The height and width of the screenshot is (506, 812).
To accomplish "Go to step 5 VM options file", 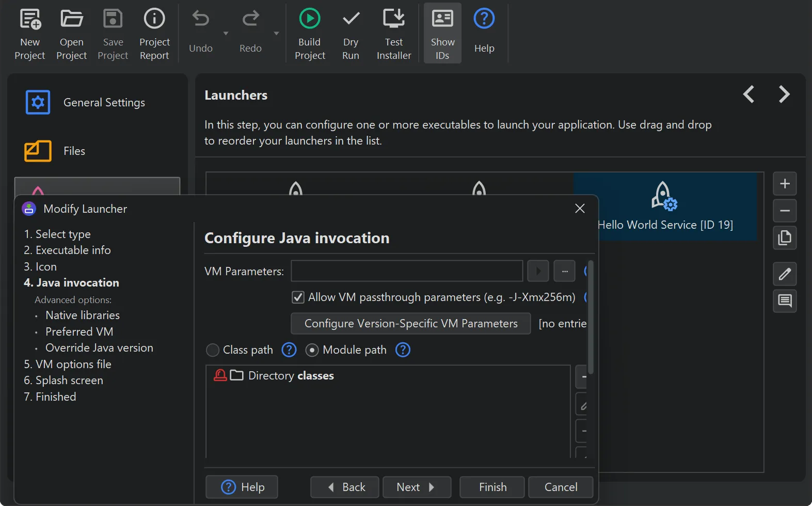I will click(x=68, y=364).
